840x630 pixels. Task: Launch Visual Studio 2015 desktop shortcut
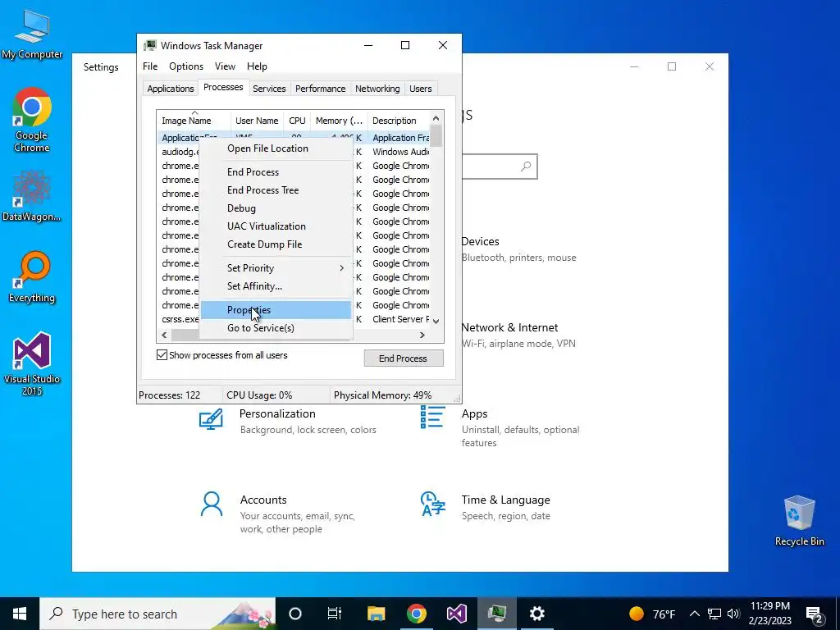[x=32, y=363]
